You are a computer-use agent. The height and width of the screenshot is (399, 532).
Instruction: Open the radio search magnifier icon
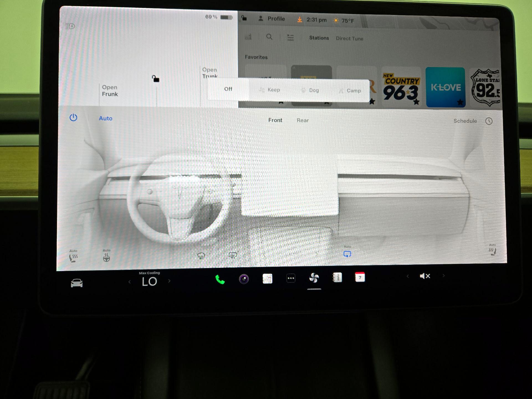[269, 37]
